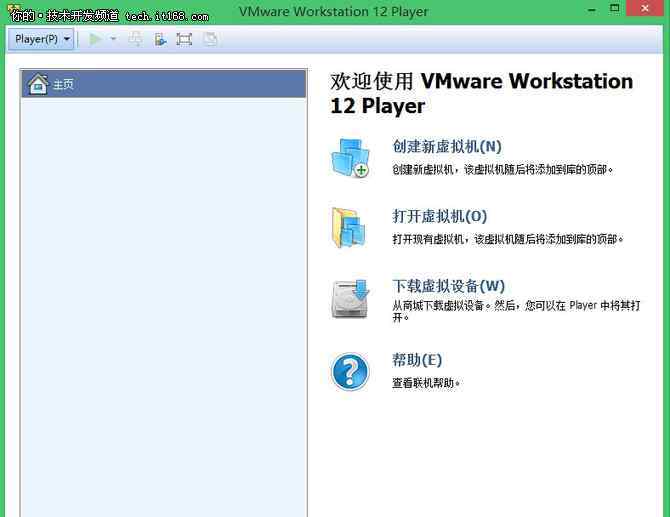Click the 打开虚拟机(O) link
Screen dimensions: 670x517
pos(440,216)
